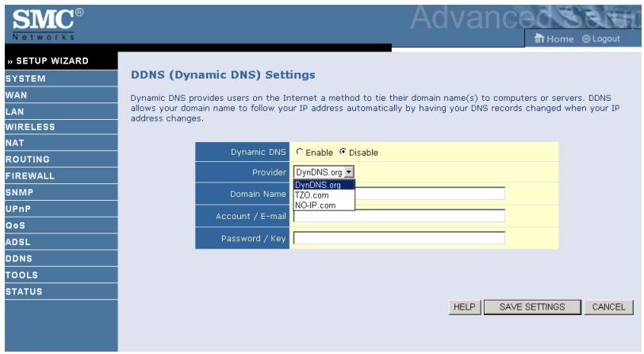The height and width of the screenshot is (354, 644).
Task: Click the Dynamic DNS row label
Action: click(x=258, y=152)
